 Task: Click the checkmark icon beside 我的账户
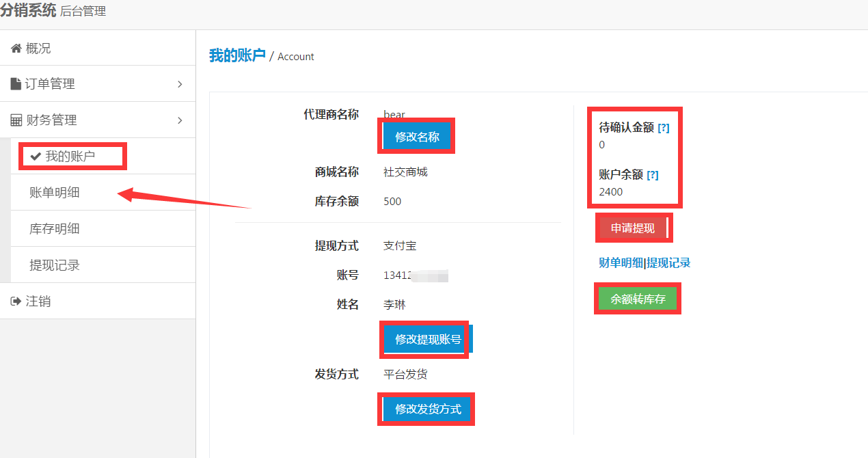36,157
